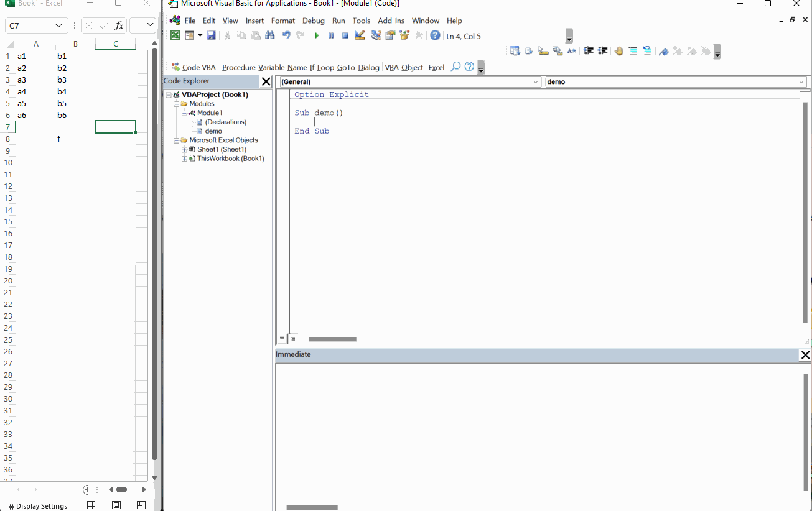
Task: Click Complete Word icon in Edit toolbar
Action: [x=572, y=51]
